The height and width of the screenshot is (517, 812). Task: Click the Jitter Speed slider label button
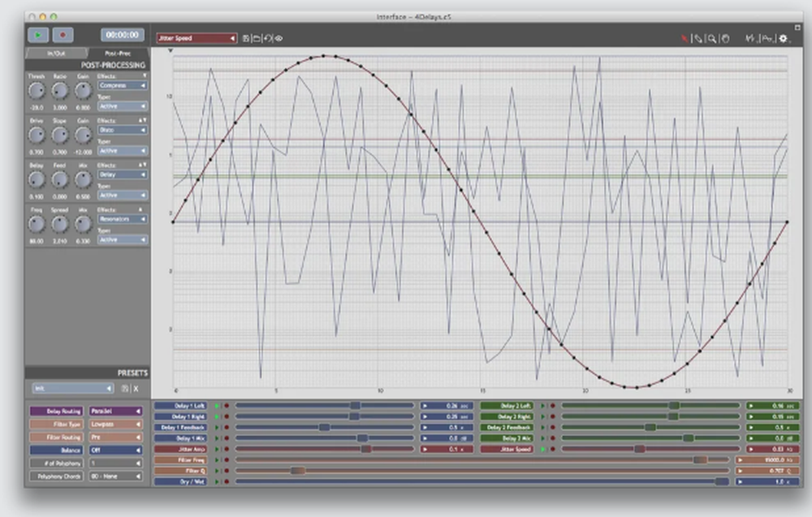[507, 449]
